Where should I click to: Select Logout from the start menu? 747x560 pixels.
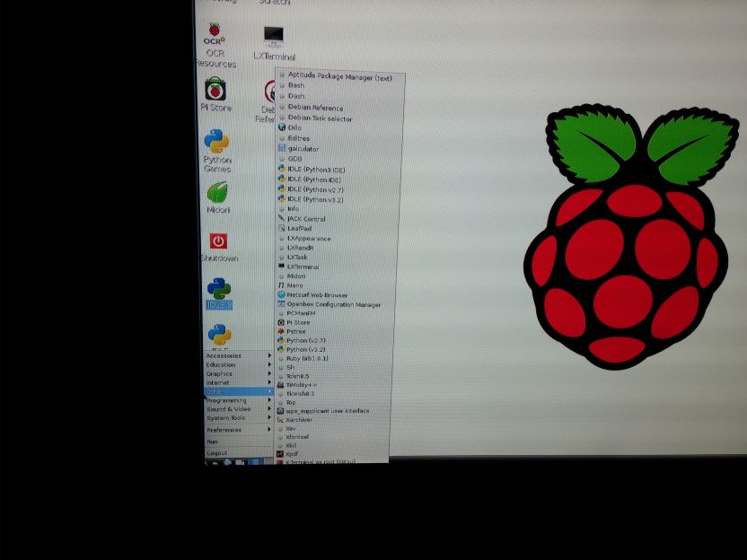238,453
